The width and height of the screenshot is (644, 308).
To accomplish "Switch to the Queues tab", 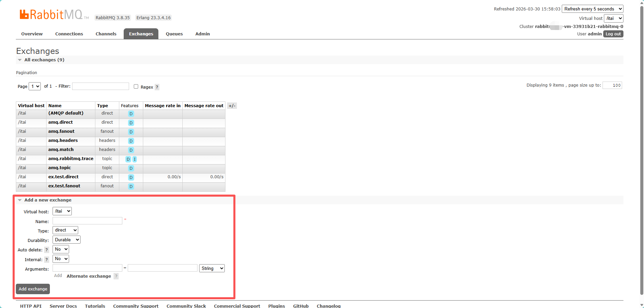I will pyautogui.click(x=174, y=34).
